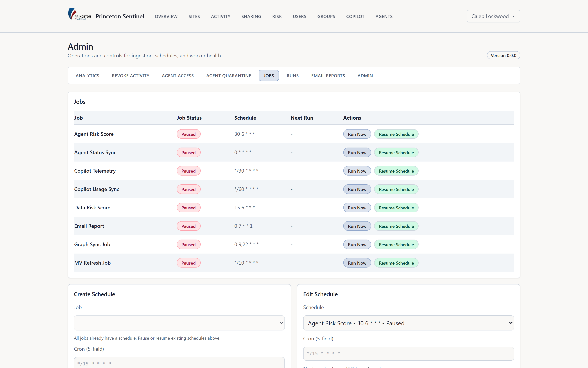Click the Princeton IT Services logo
This screenshot has height=368, width=588.
[79, 14]
